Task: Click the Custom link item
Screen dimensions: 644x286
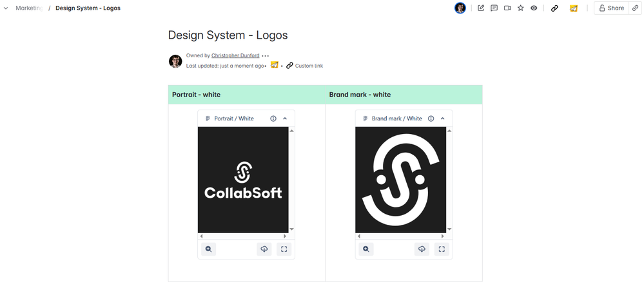Action: coord(308,66)
